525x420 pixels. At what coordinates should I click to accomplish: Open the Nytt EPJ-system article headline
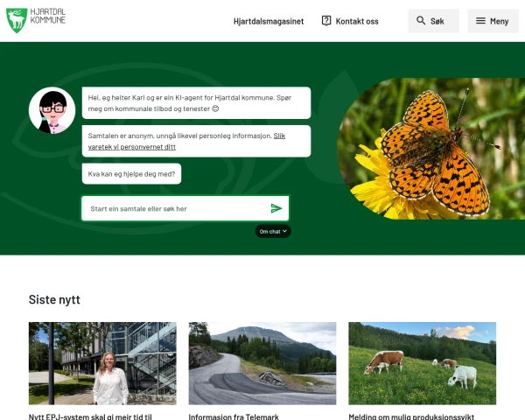pos(90,416)
